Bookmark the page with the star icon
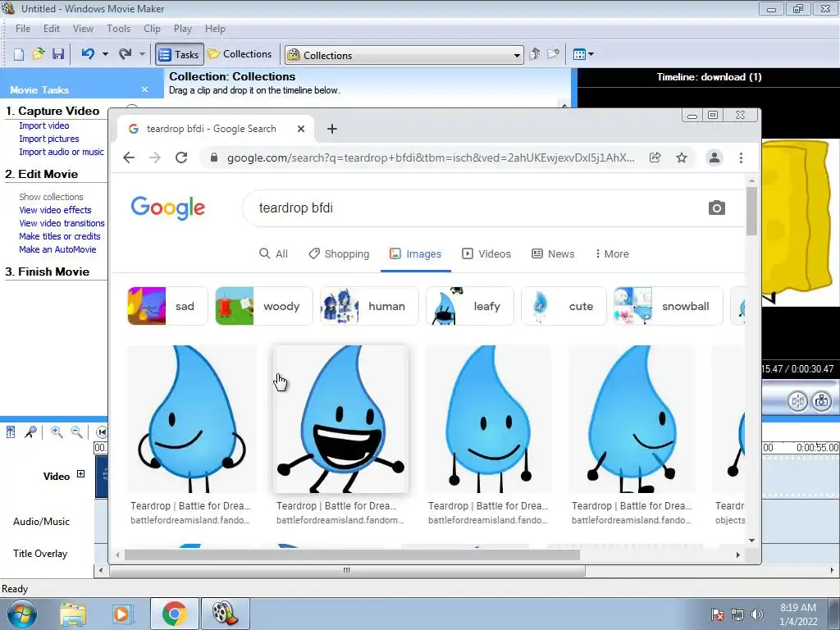This screenshot has width=840, height=630. coord(682,157)
